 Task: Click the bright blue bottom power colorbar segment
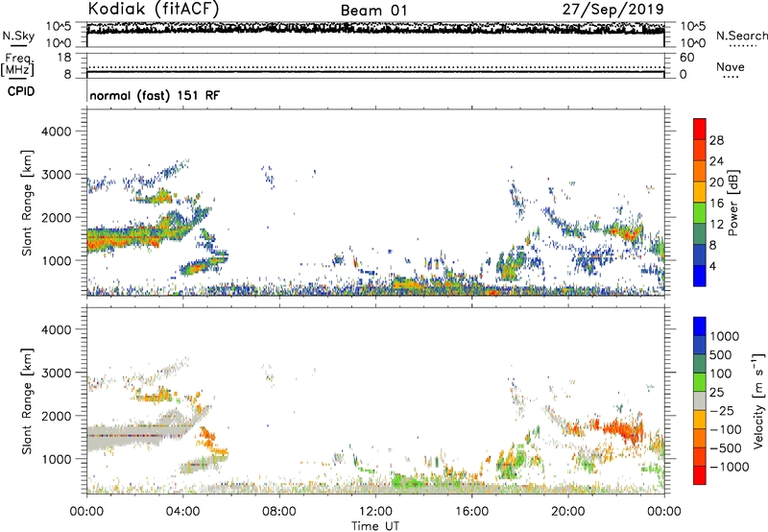pyautogui.click(x=700, y=276)
